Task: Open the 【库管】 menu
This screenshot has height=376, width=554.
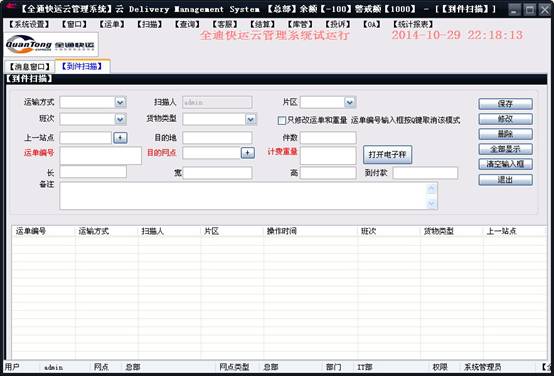Action: pyautogui.click(x=300, y=24)
